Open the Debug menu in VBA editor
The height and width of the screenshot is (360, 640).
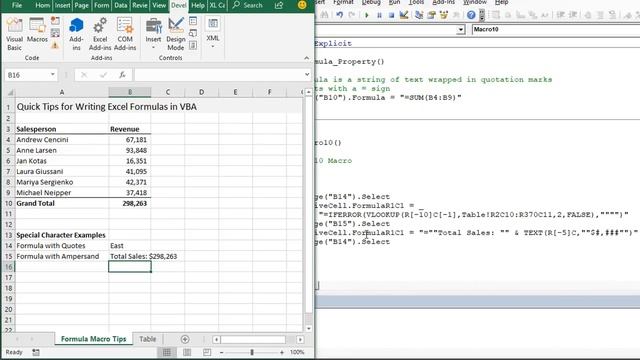(x=371, y=2)
